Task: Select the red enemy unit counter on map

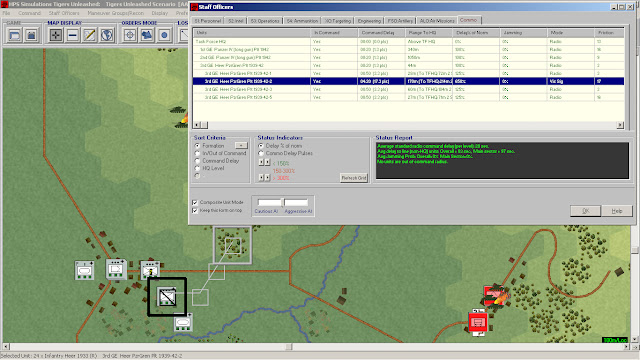Action: pyautogui.click(x=478, y=322)
